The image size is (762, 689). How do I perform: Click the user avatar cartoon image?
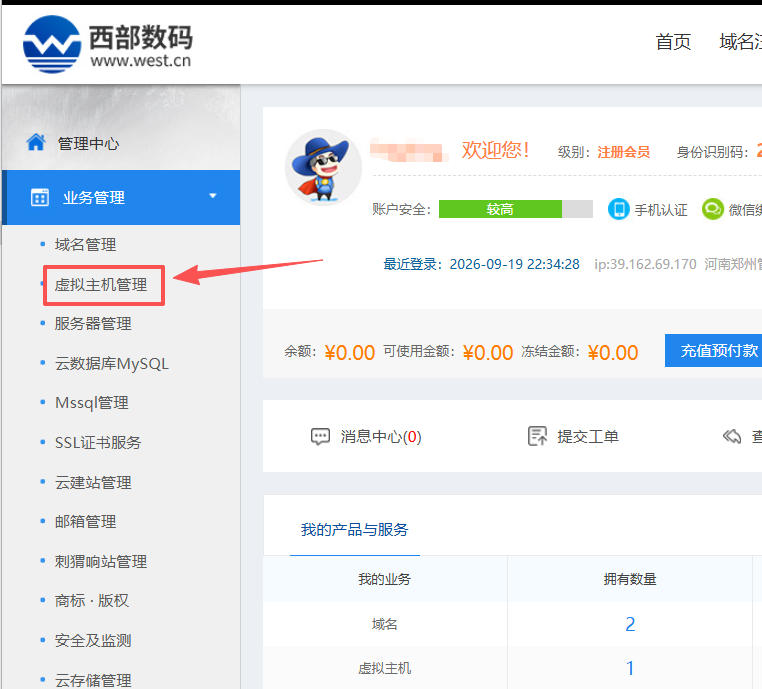tap(323, 167)
